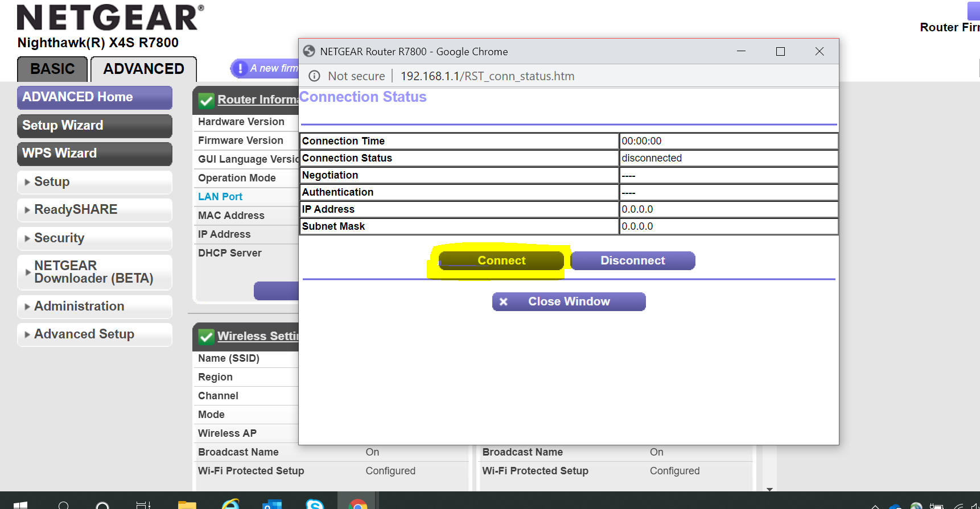980x509 pixels.
Task: Open Setup Wizard from the sidebar
Action: tap(94, 126)
